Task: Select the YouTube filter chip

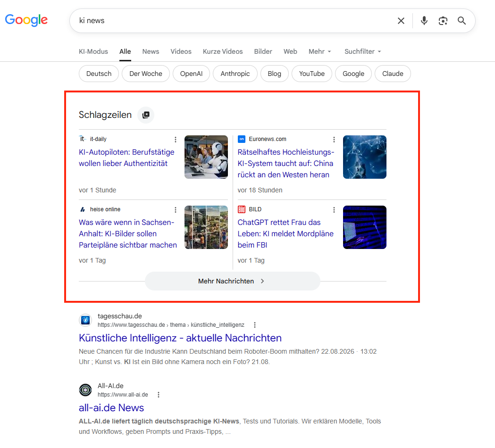Action: (311, 74)
